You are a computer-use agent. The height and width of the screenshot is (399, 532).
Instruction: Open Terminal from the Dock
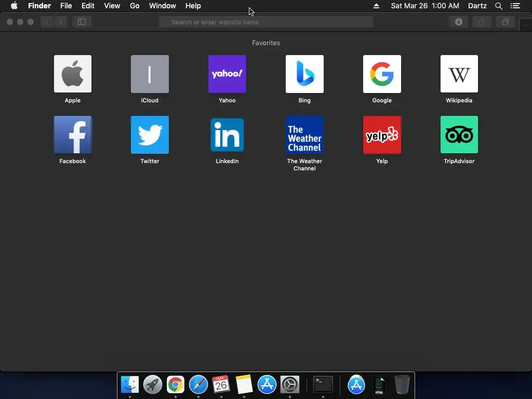coord(323,385)
